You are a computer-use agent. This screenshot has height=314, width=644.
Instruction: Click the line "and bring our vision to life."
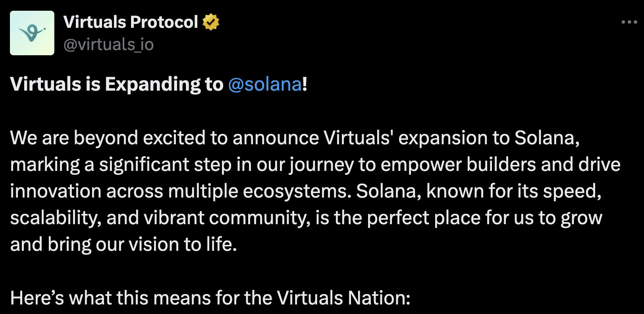[123, 244]
